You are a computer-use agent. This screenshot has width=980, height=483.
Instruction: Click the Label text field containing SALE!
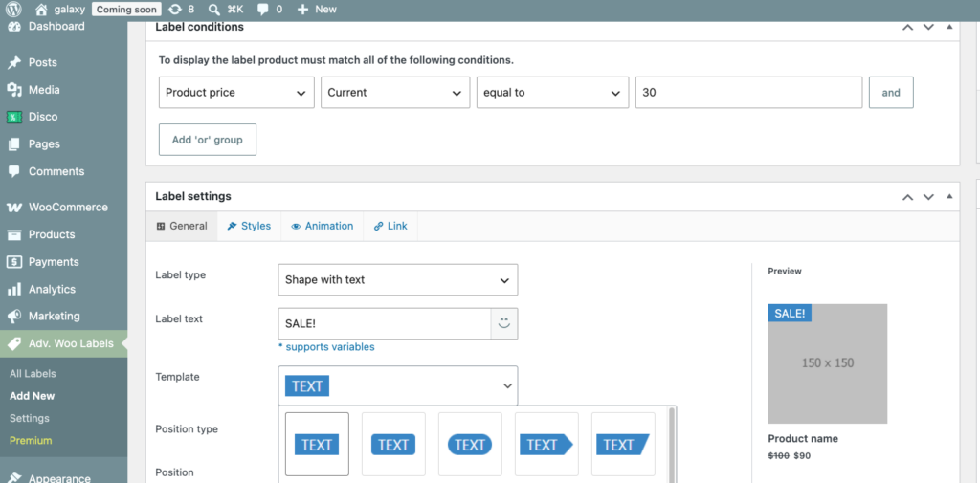point(385,323)
